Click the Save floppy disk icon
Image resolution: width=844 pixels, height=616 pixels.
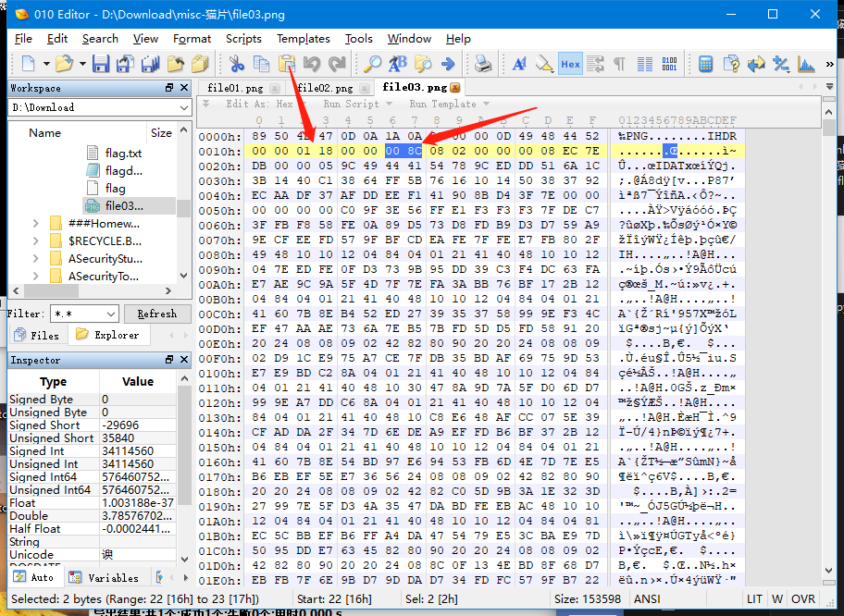(x=101, y=64)
